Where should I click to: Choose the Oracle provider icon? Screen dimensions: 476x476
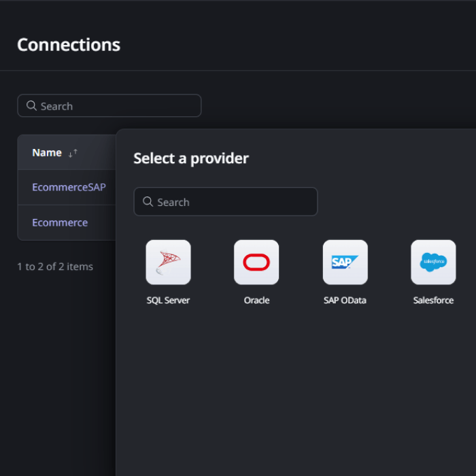[x=256, y=262]
